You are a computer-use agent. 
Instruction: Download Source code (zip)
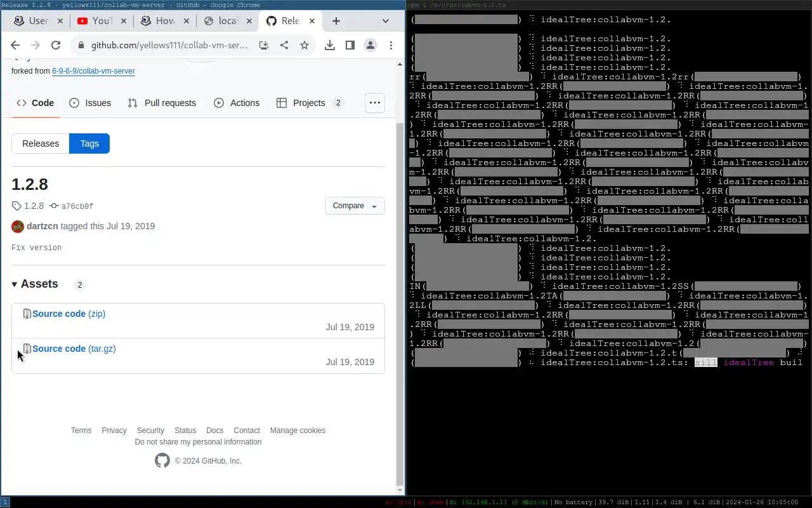69,314
